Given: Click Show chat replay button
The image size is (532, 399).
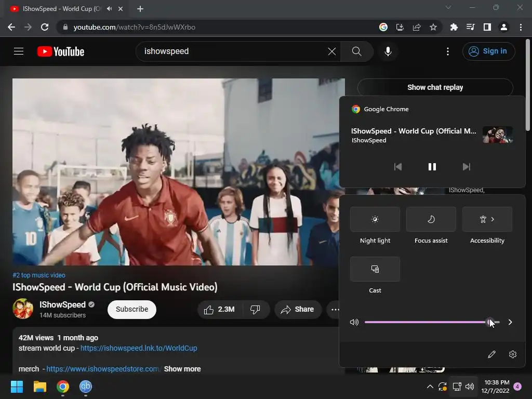Looking at the screenshot, I should coord(435,87).
